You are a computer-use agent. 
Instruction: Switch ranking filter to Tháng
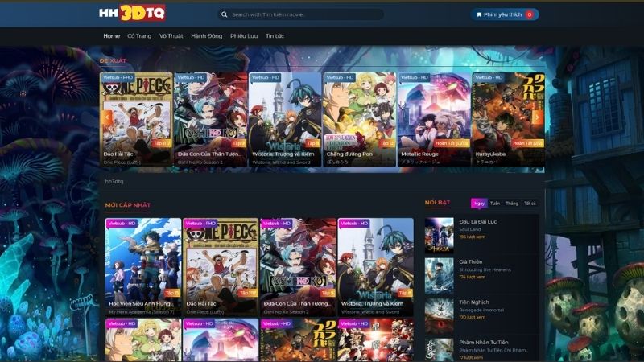[512, 204]
